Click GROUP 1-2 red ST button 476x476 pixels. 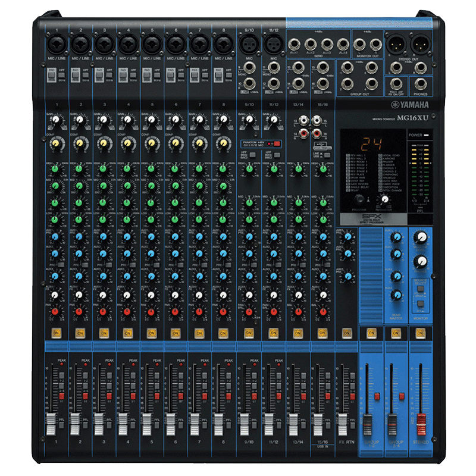pos(377,396)
